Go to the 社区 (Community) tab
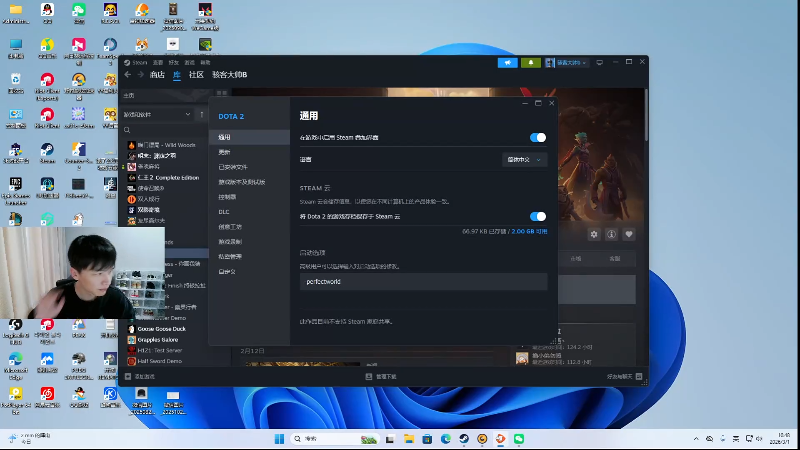 196,74
